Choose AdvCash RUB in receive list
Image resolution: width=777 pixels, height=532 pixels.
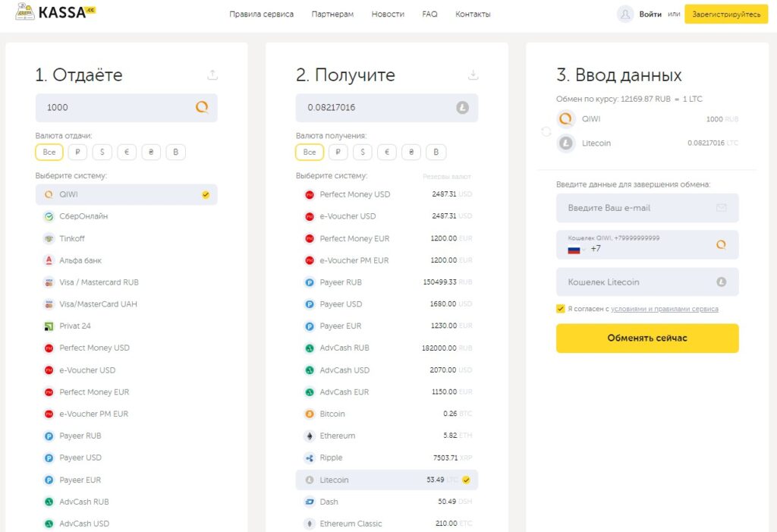coord(387,348)
